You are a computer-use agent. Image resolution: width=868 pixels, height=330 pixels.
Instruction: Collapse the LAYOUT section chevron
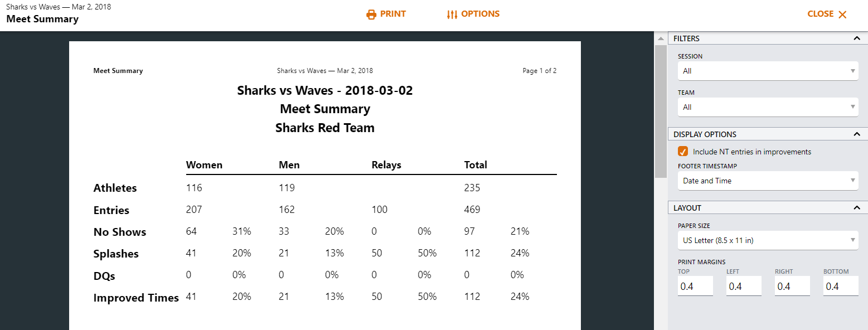pyautogui.click(x=857, y=208)
